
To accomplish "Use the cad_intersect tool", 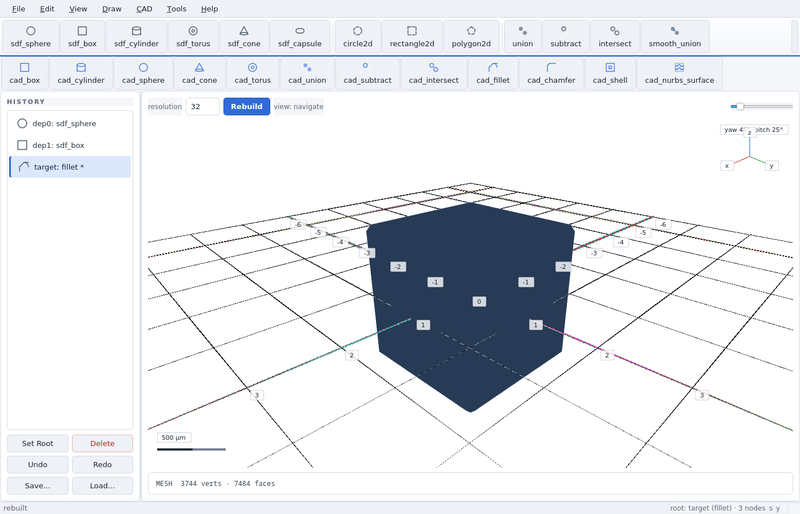I will point(433,74).
